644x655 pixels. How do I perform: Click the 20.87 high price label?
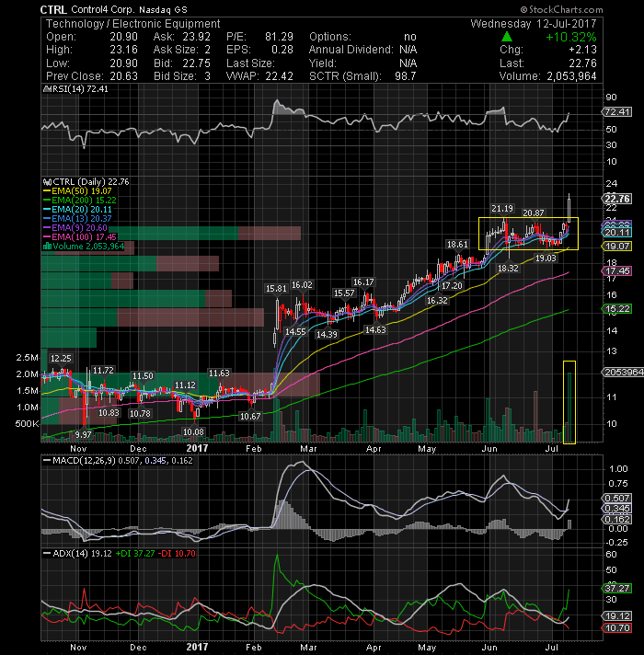534,213
